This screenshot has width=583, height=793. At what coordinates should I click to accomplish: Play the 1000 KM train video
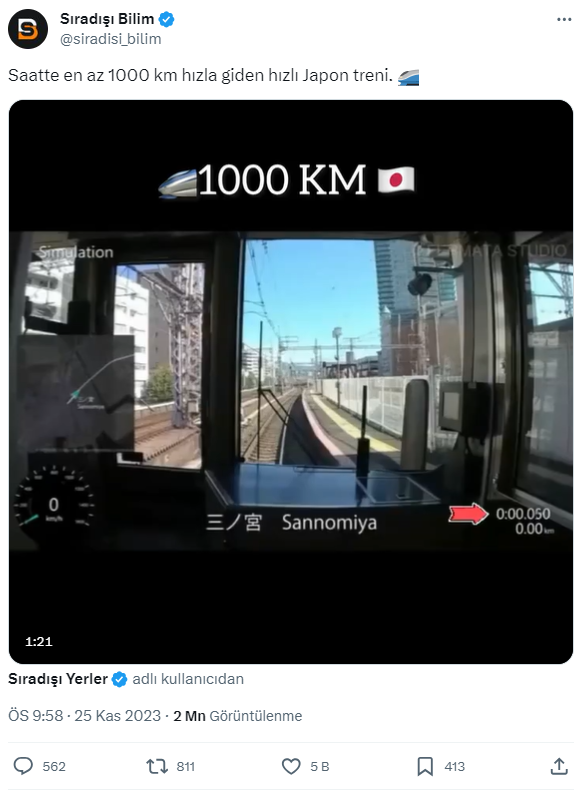pyautogui.click(x=291, y=382)
